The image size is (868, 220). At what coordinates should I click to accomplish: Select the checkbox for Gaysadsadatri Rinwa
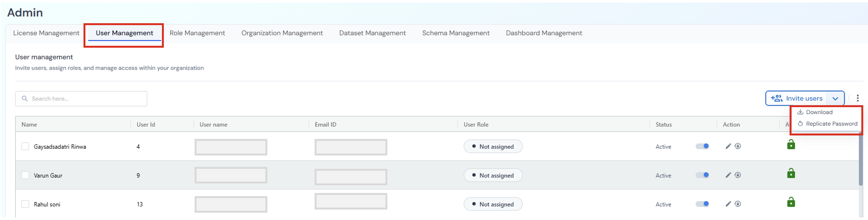(25, 147)
